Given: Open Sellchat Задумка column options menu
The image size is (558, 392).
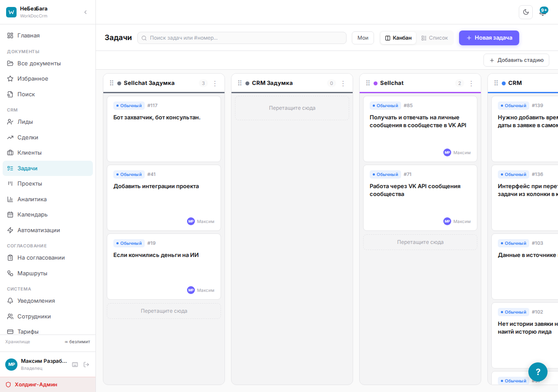Looking at the screenshot, I should point(215,83).
